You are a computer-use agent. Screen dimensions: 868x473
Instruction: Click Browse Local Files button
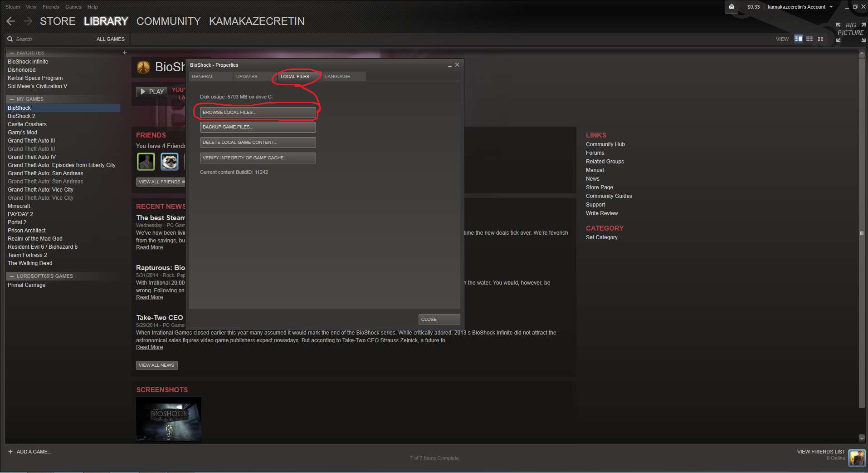click(258, 113)
